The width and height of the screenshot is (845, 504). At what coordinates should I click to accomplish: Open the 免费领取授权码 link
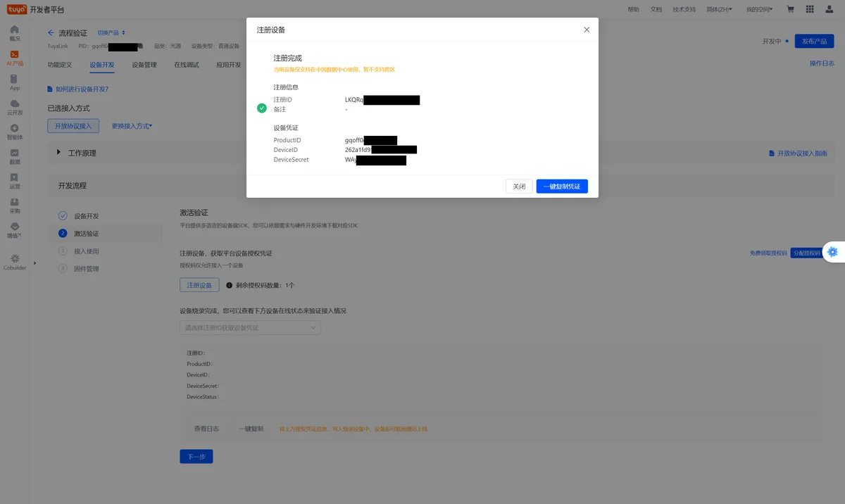768,253
